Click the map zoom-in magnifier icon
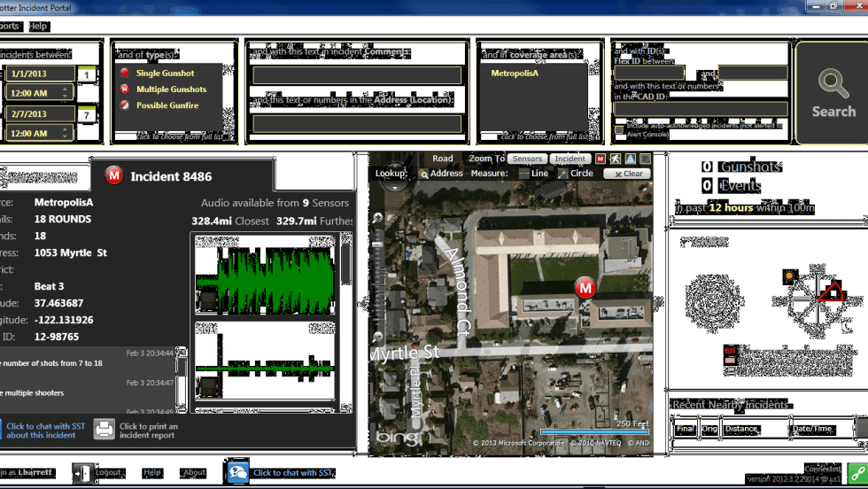Screen dimensions: 868x489 click(378, 218)
